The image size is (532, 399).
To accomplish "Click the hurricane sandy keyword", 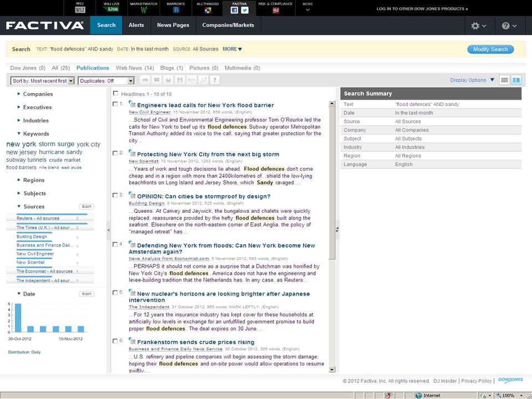I will point(60,152).
